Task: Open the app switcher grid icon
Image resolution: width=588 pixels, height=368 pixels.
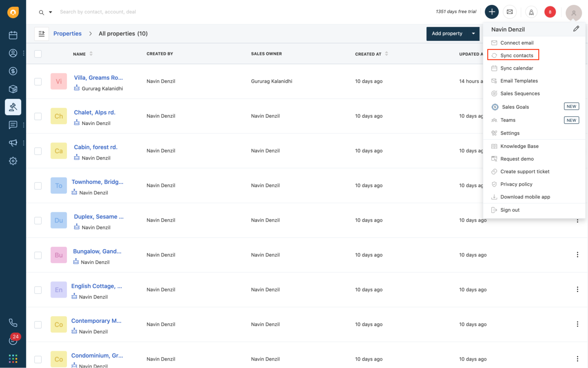Action: click(x=13, y=358)
